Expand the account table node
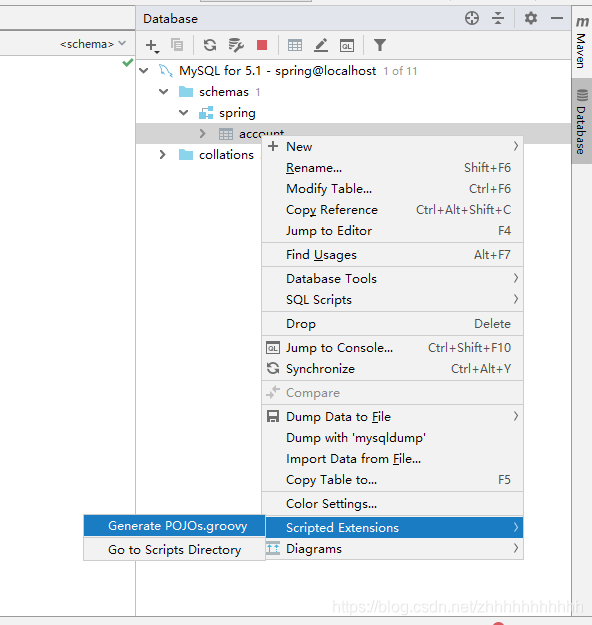592x625 pixels. pyautogui.click(x=203, y=134)
